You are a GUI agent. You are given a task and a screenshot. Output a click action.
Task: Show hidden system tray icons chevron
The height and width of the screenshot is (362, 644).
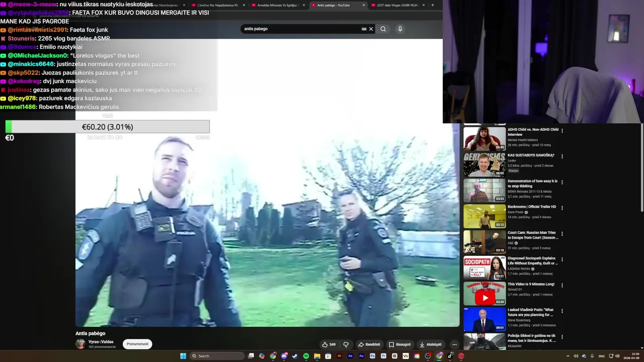click(568, 356)
